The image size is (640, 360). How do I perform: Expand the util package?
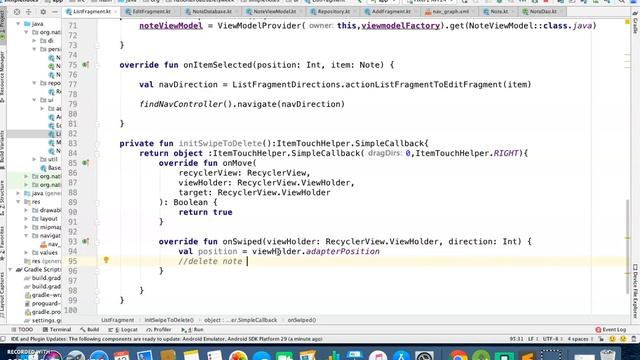click(x=34, y=159)
